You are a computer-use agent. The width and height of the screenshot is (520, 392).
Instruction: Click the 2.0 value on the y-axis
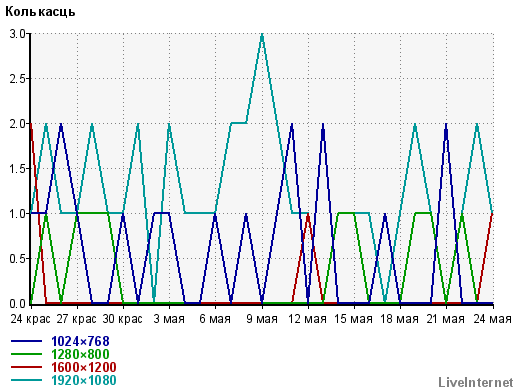[x=17, y=124]
